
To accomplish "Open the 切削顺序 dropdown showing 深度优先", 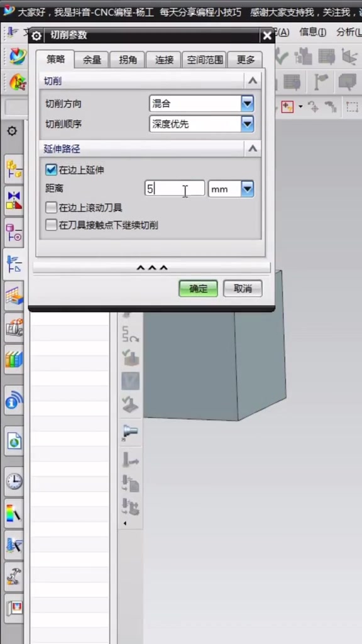I will pyautogui.click(x=201, y=124).
